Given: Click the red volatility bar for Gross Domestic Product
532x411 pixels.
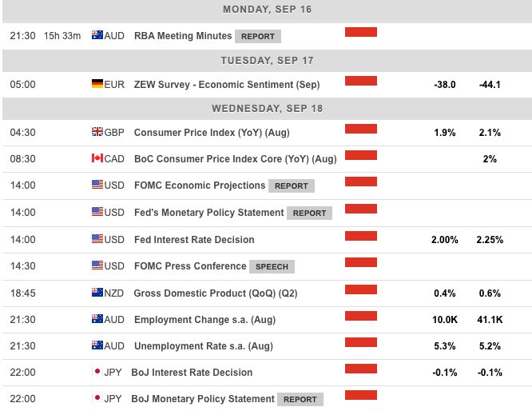Looking at the screenshot, I should [x=361, y=289].
